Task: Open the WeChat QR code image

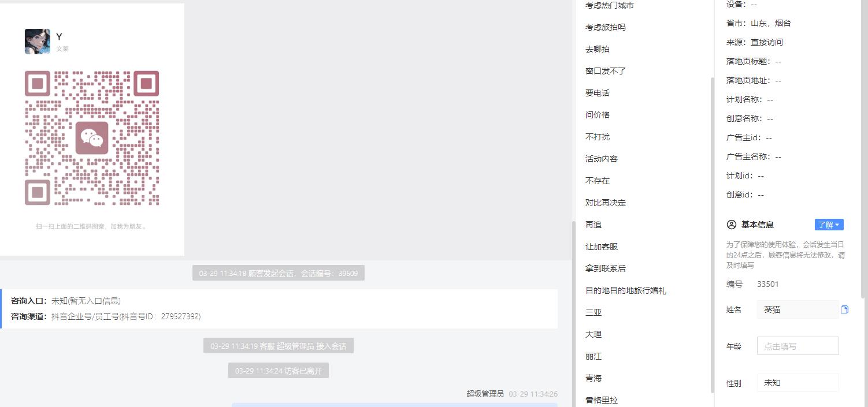Action: point(92,138)
